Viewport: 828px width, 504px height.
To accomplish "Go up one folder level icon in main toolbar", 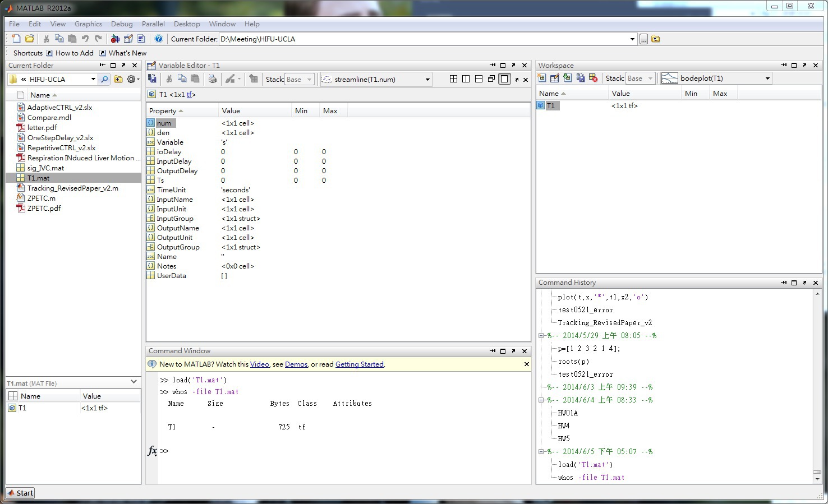I will coord(655,39).
